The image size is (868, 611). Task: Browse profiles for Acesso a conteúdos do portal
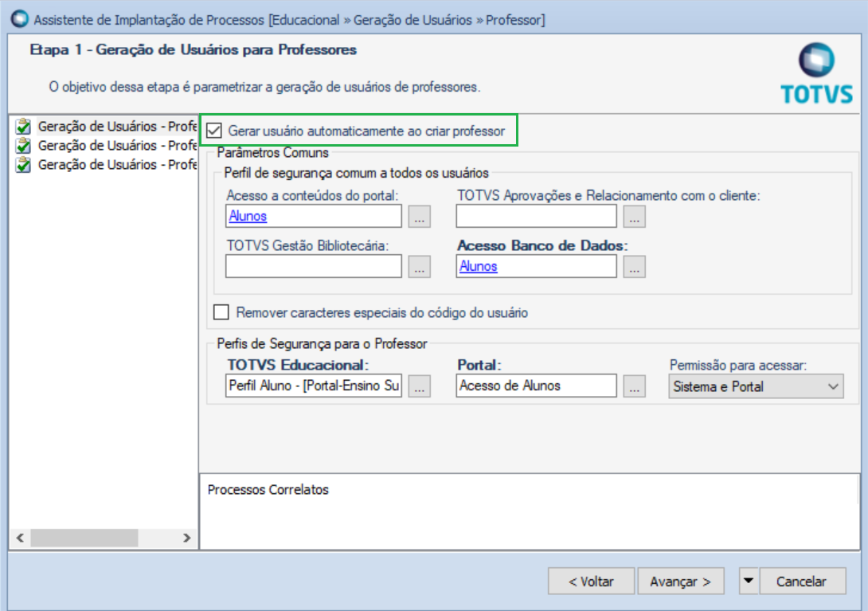pos(419,216)
